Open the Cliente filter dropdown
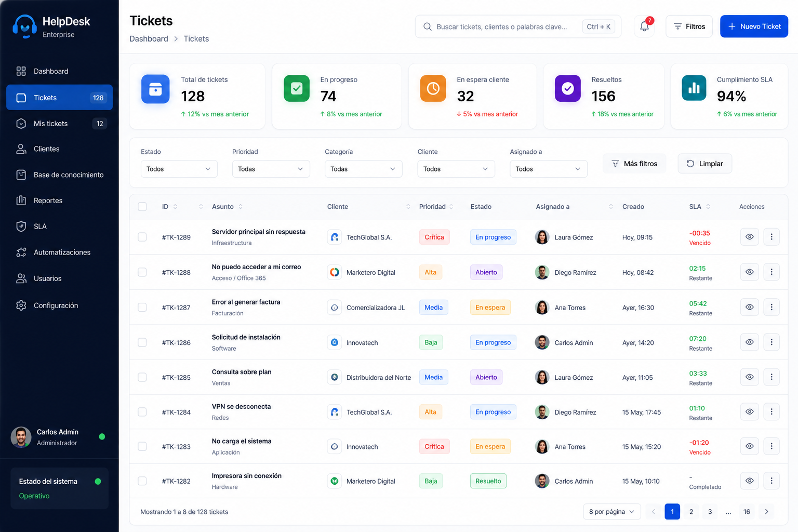 click(456, 169)
